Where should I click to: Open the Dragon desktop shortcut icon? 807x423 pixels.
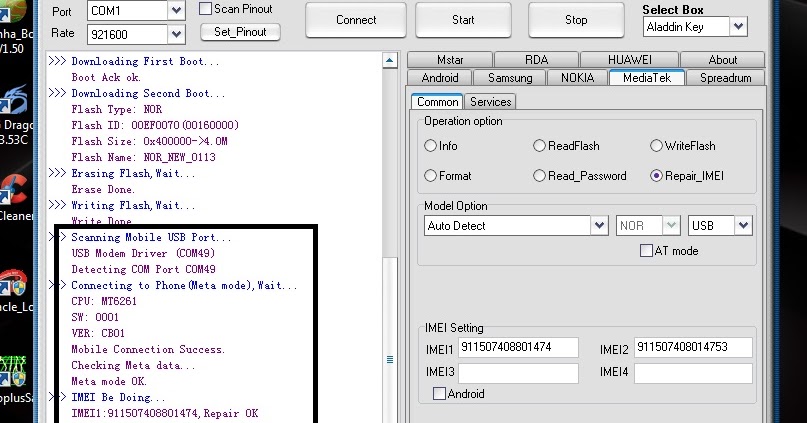click(x=14, y=101)
